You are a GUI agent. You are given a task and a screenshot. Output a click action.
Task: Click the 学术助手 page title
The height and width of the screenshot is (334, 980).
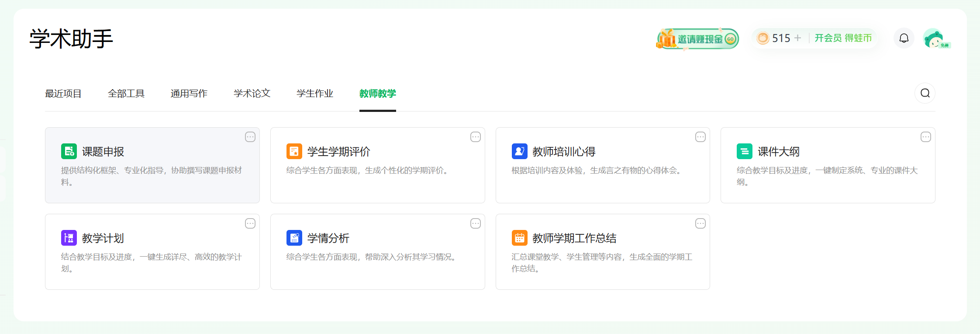71,38
